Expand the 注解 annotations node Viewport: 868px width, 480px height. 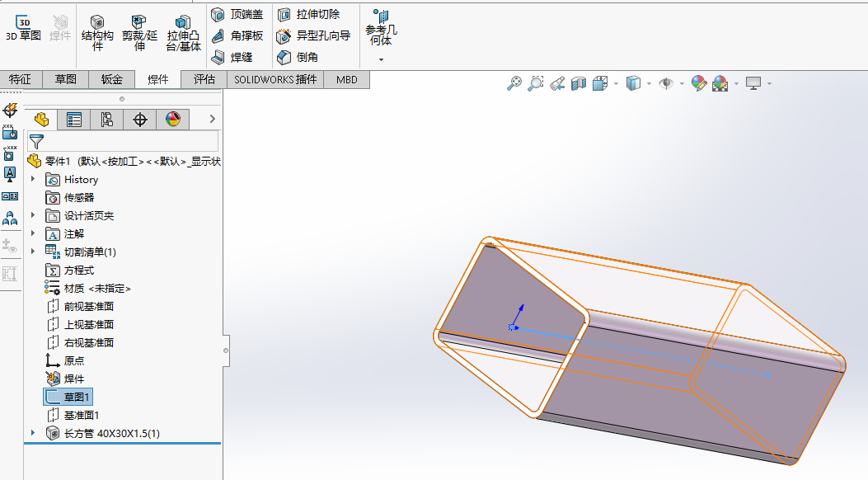click(x=33, y=233)
